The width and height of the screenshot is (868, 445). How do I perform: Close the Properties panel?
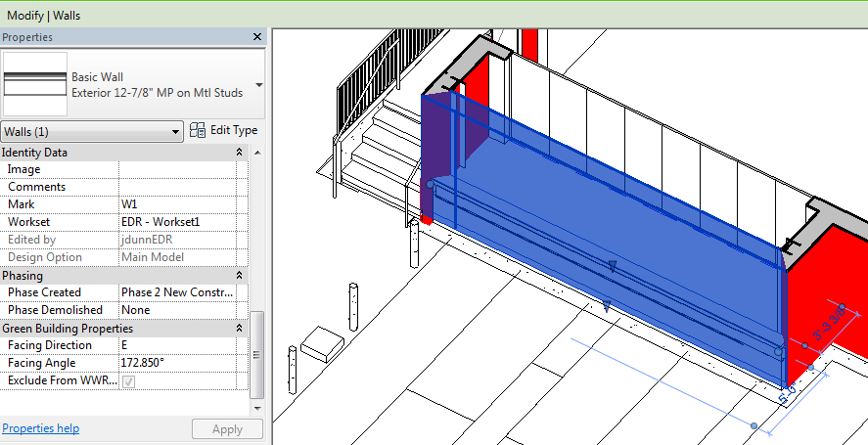[256, 37]
